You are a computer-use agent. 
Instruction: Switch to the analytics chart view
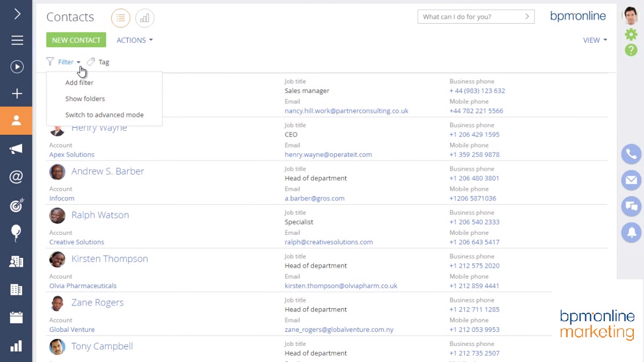click(144, 18)
